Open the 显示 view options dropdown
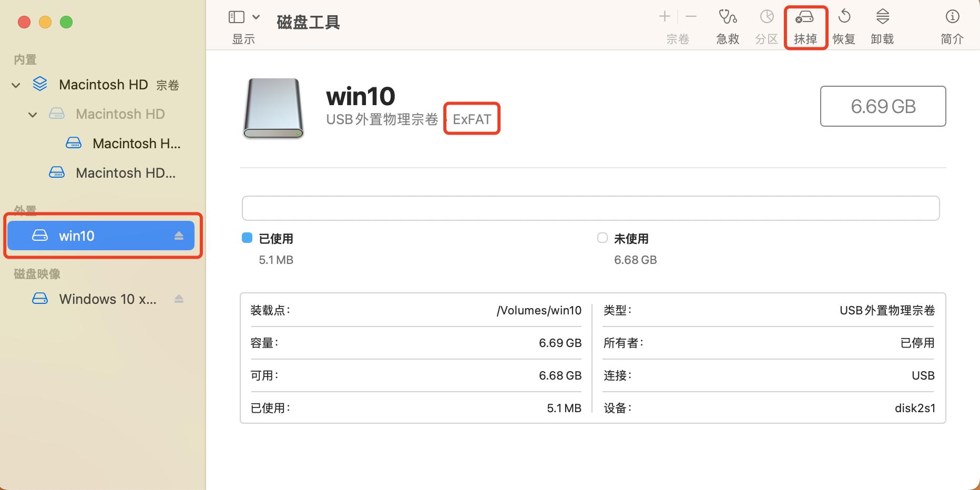Viewport: 980px width, 490px height. [x=257, y=16]
